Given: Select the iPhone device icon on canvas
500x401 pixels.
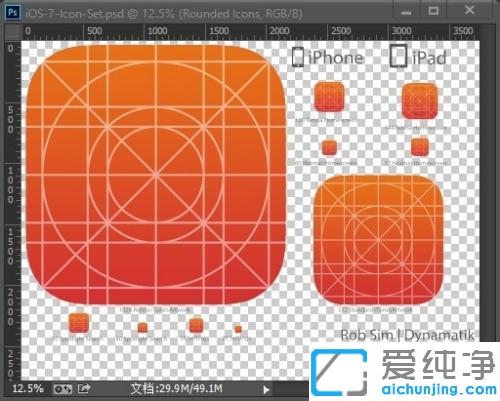Looking at the screenshot, I should (298, 57).
